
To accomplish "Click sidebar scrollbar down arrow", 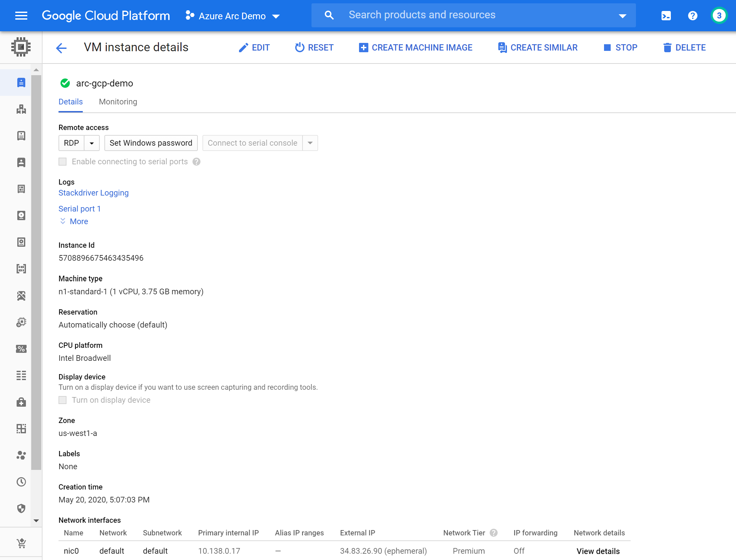I will pos(36,521).
